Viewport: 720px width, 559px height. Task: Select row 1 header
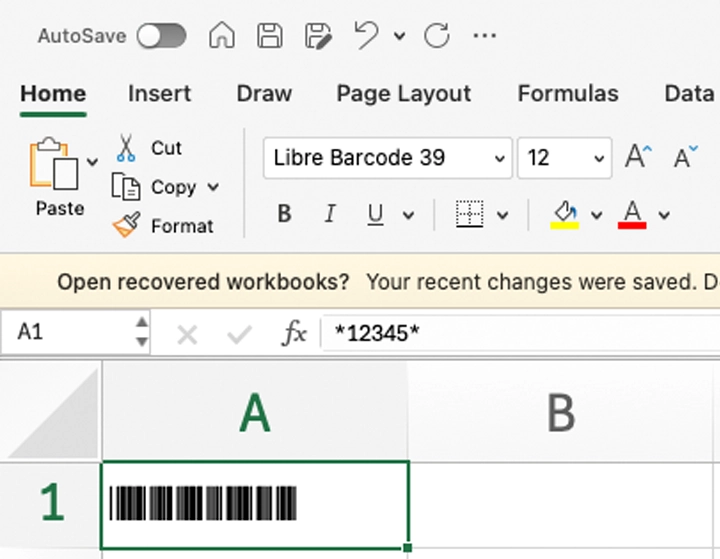click(x=50, y=504)
